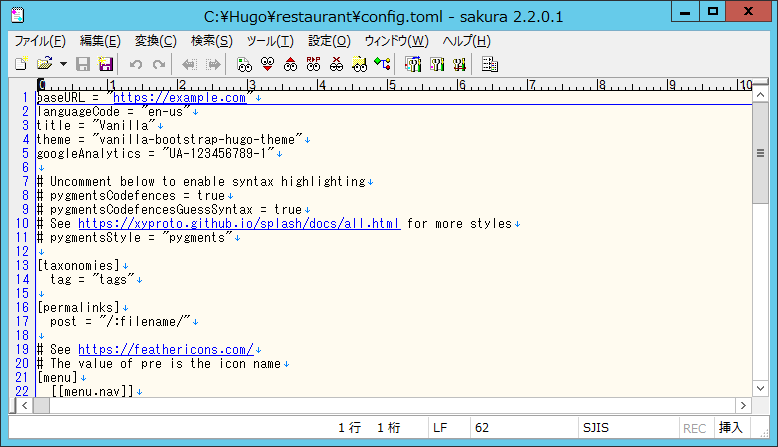778x447 pixels.
Task: Find previous with upward red arrow icon
Action: 290,64
